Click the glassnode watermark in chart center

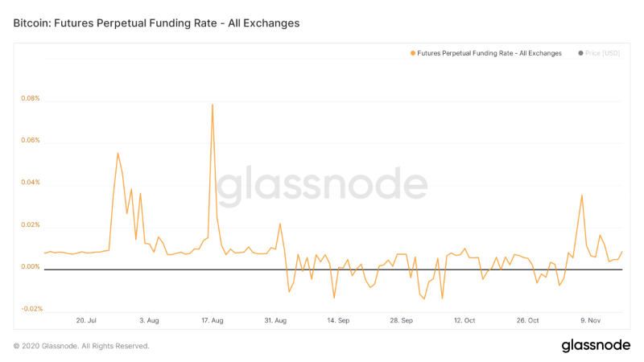(x=322, y=187)
